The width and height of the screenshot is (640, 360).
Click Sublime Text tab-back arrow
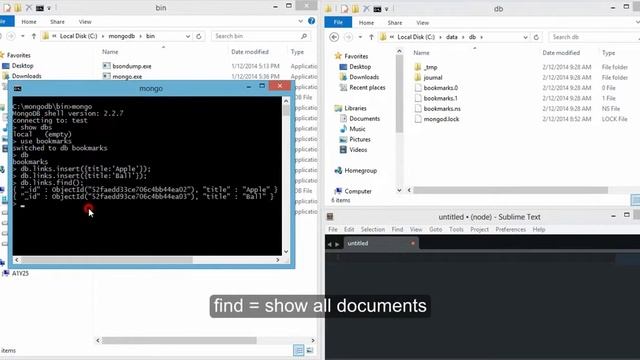coord(330,244)
